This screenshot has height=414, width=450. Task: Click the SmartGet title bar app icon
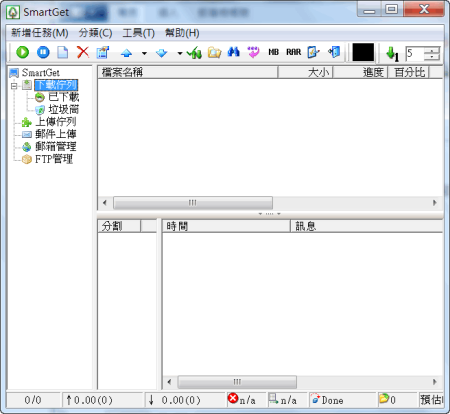click(x=13, y=12)
